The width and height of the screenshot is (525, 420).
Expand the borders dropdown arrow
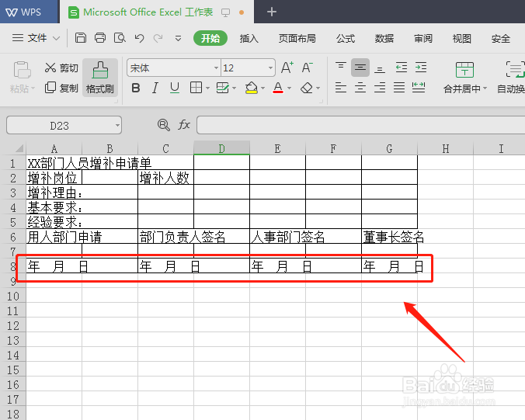point(207,89)
